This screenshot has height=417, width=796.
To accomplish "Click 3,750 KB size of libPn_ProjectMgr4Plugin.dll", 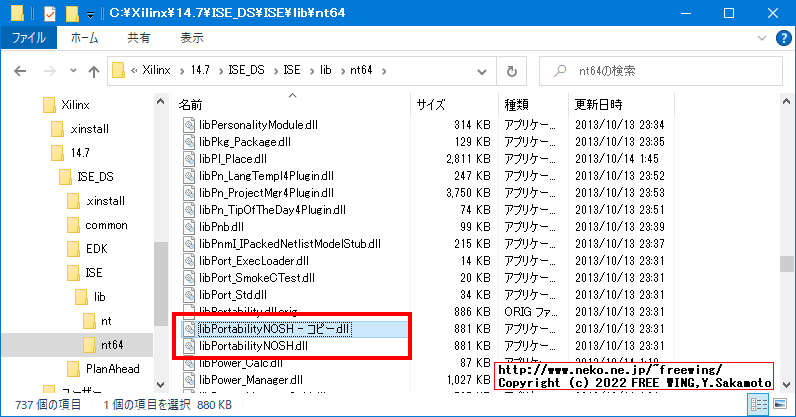I will pyautogui.click(x=468, y=193).
